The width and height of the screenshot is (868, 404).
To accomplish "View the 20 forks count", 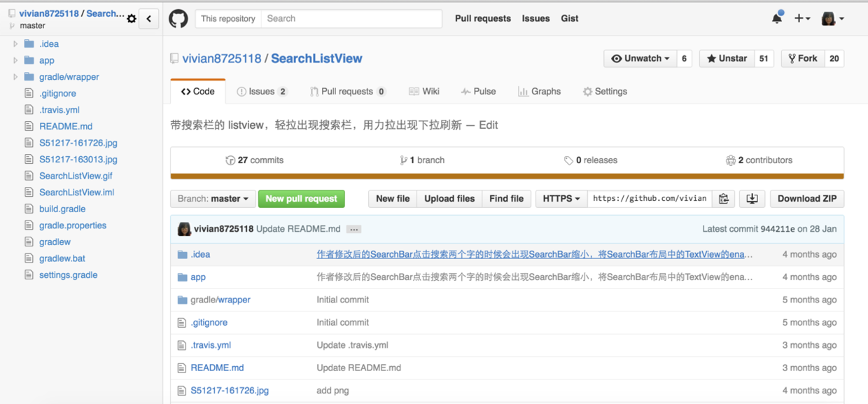I will click(x=834, y=59).
